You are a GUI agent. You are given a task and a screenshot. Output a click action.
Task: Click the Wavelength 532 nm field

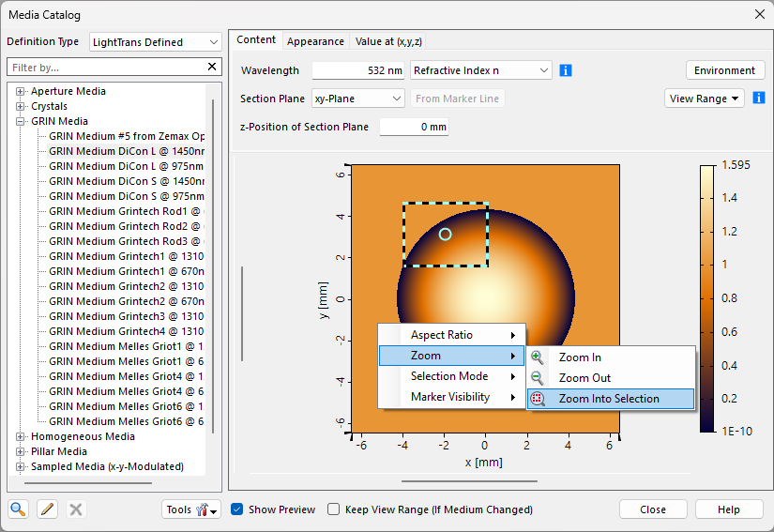tap(357, 70)
